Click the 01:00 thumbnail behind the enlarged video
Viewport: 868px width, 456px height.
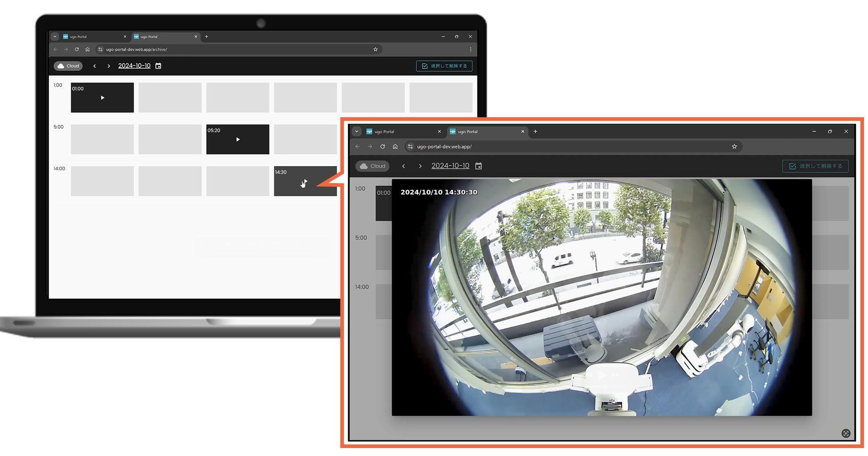pyautogui.click(x=384, y=204)
